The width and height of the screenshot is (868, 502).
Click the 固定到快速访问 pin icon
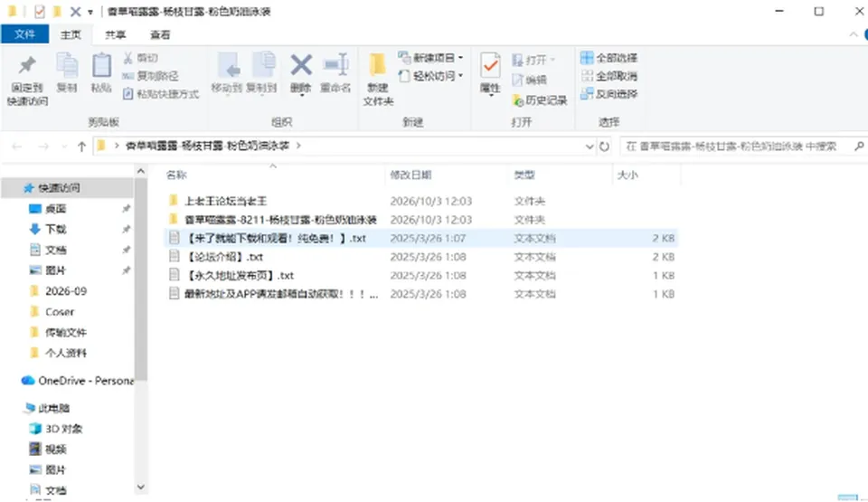[27, 65]
